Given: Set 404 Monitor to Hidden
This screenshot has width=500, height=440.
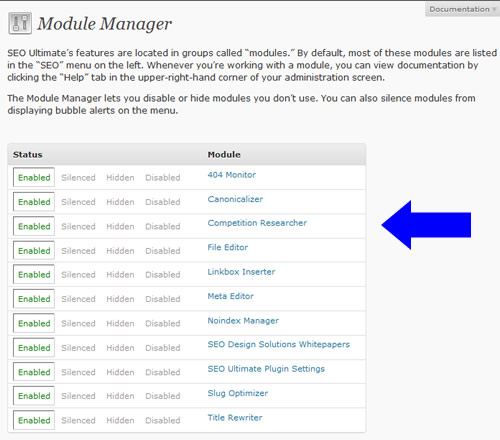Looking at the screenshot, I should coord(120,178).
